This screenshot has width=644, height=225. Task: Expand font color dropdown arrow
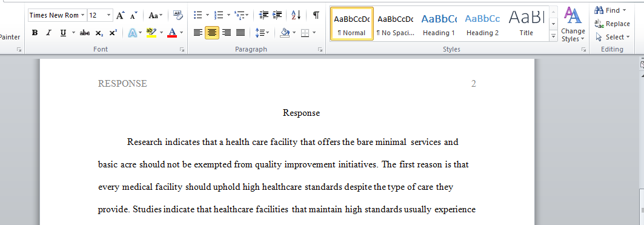(182, 33)
